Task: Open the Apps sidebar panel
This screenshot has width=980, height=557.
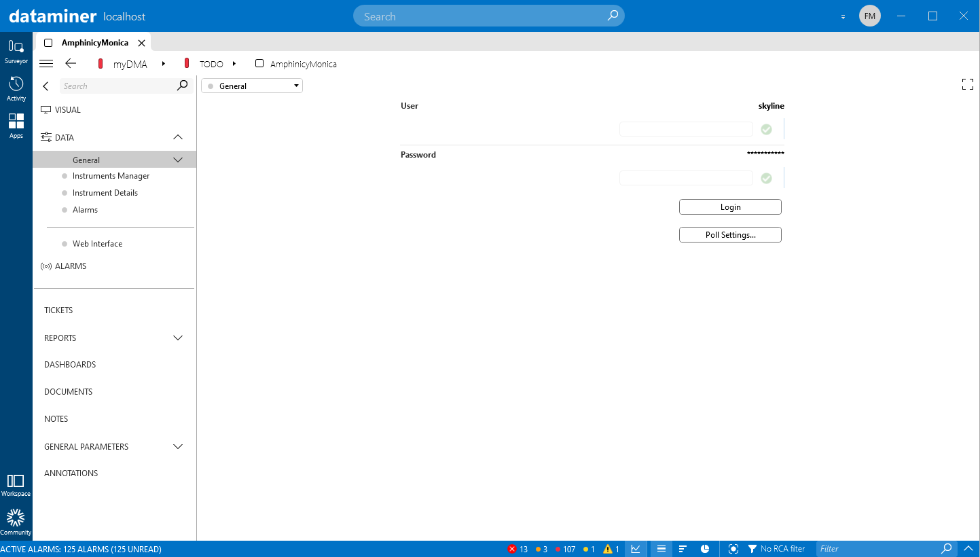Action: [16, 126]
